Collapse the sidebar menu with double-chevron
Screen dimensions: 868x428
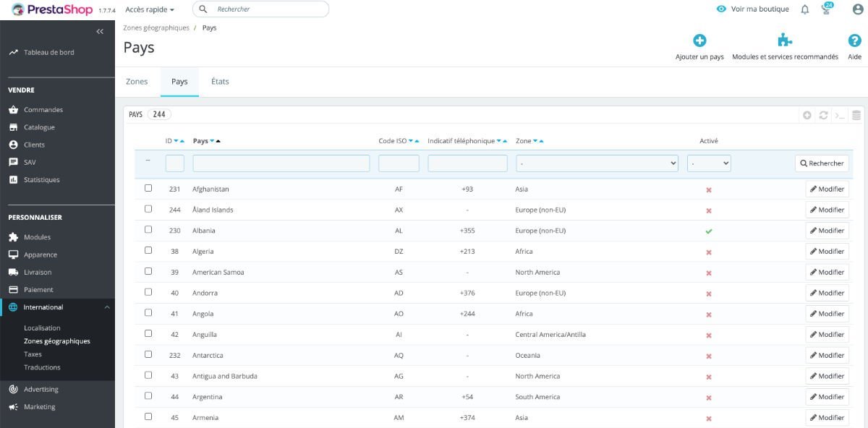pos(100,31)
